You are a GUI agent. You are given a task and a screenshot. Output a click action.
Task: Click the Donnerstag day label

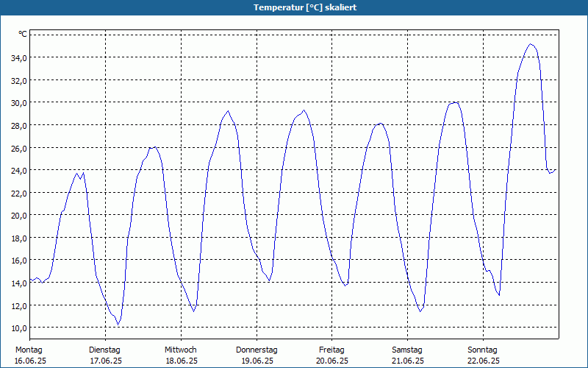click(x=257, y=350)
